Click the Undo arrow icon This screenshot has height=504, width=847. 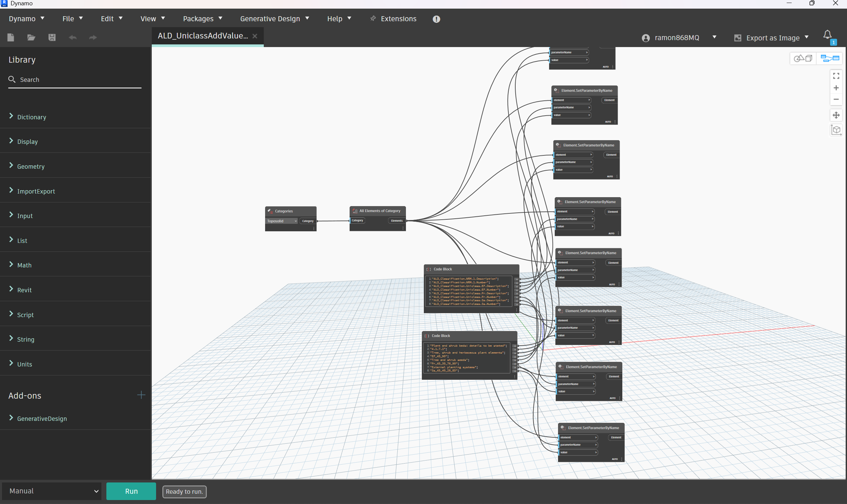[x=72, y=37]
